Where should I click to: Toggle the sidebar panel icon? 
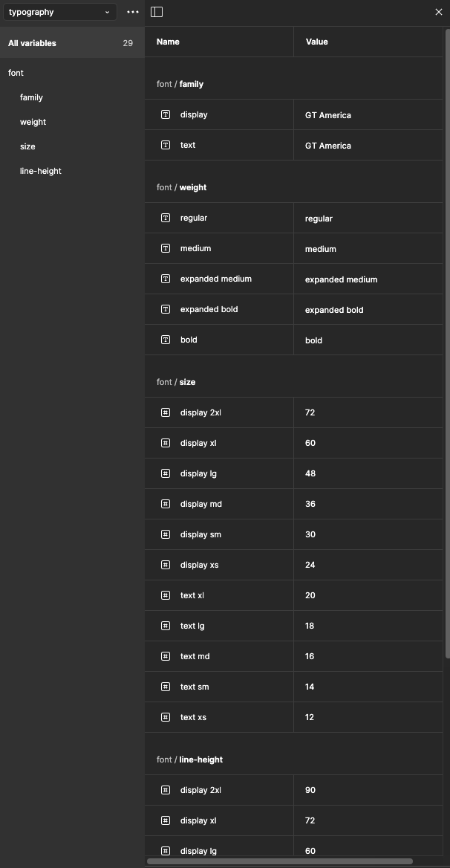(x=156, y=12)
